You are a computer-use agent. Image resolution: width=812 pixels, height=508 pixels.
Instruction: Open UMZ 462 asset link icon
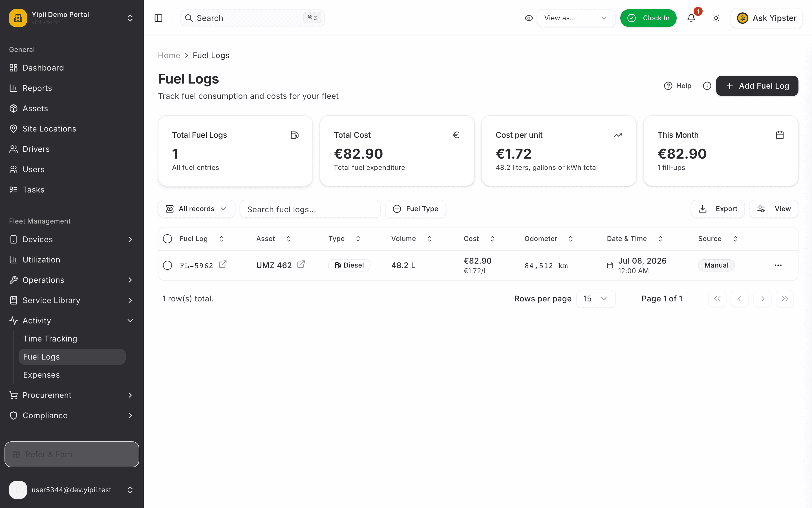coord(301,264)
